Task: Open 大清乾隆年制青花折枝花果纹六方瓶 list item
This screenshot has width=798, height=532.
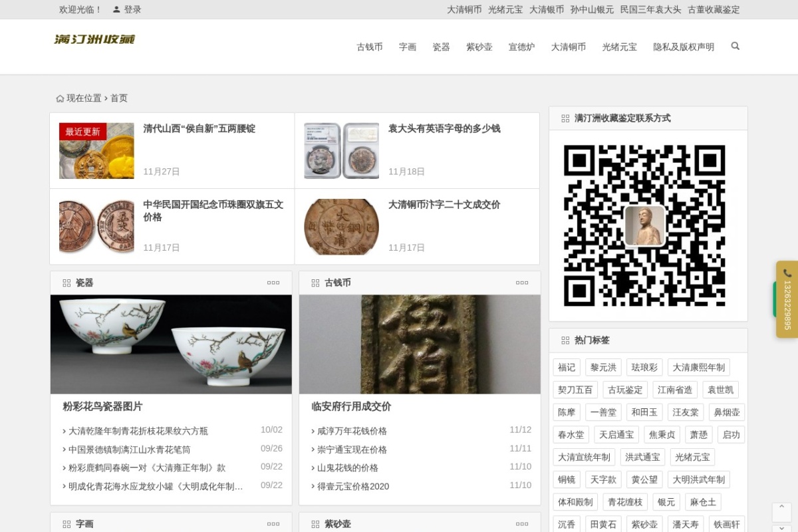Action: click(138, 431)
